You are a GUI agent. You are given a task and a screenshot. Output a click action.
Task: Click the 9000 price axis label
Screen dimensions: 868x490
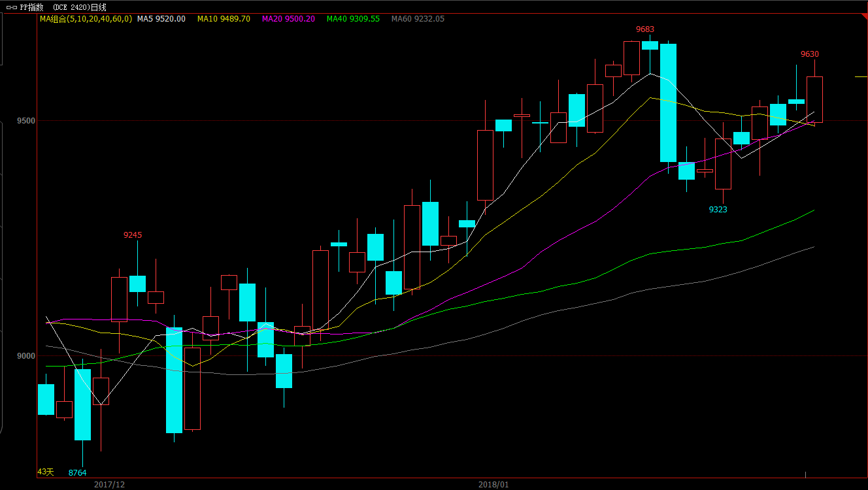[27, 357]
